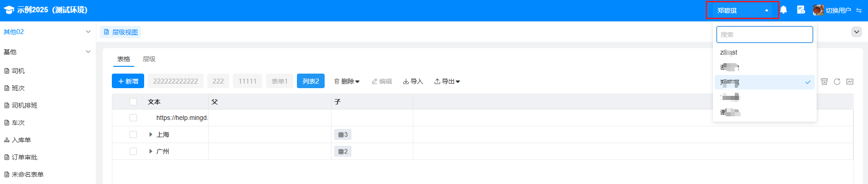Open the 删除 dropdown menu
The height and width of the screenshot is (184, 868).
(x=347, y=81)
